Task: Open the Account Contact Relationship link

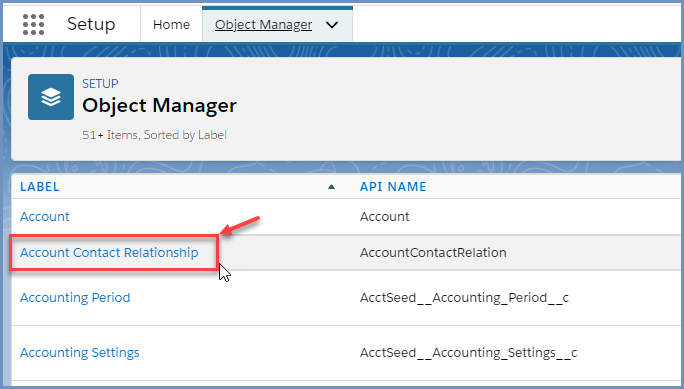Action: (x=109, y=253)
